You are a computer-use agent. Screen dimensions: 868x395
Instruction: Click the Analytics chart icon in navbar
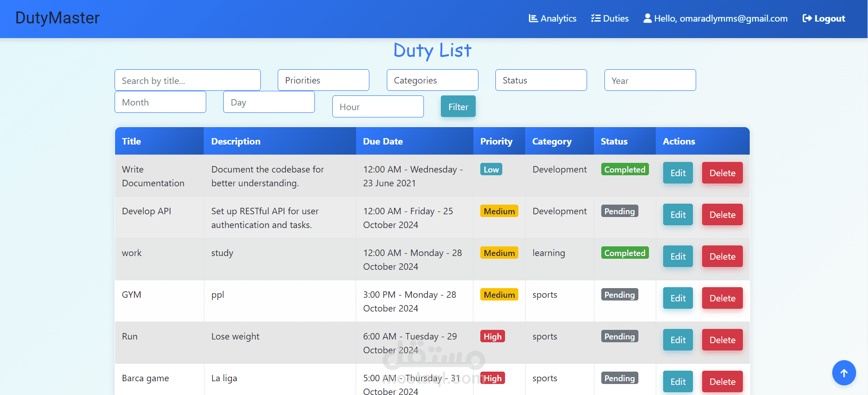[533, 18]
